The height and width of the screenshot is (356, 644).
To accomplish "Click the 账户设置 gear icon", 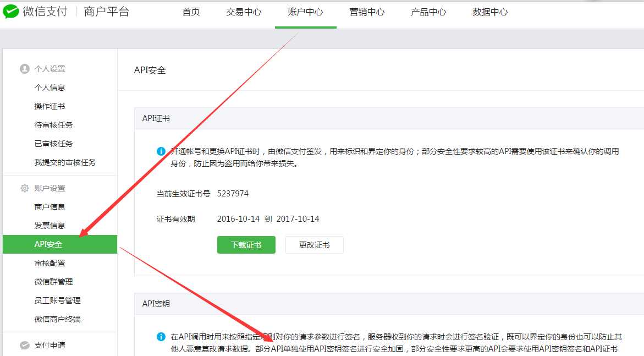I will [25, 188].
